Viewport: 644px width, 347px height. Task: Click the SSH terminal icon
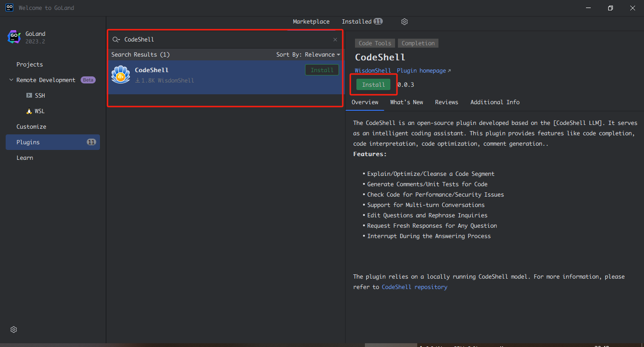(29, 95)
